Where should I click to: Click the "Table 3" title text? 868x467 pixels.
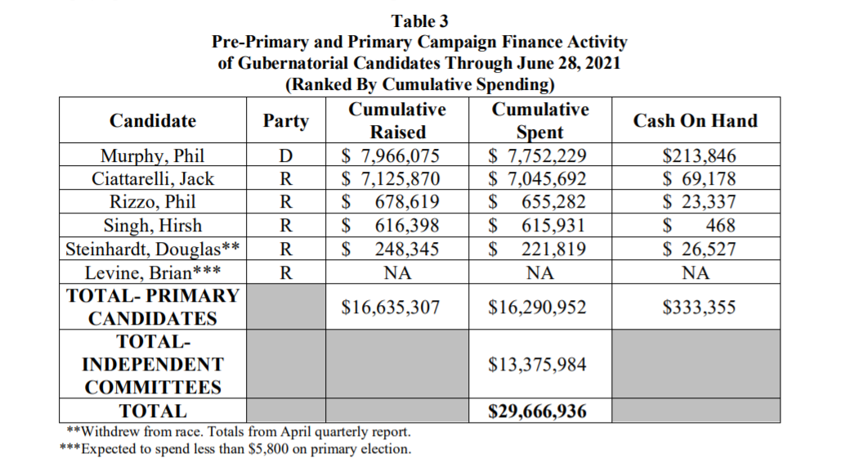click(x=420, y=21)
